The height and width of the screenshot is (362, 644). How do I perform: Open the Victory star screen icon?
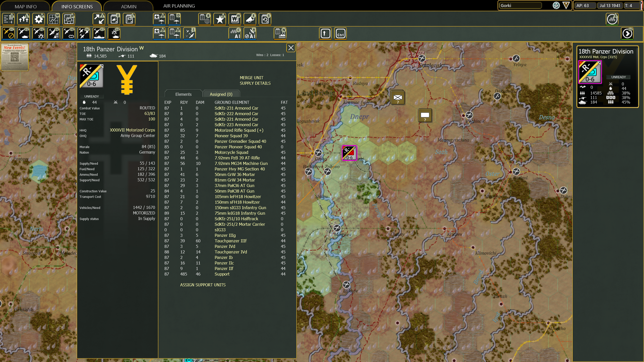(220, 19)
